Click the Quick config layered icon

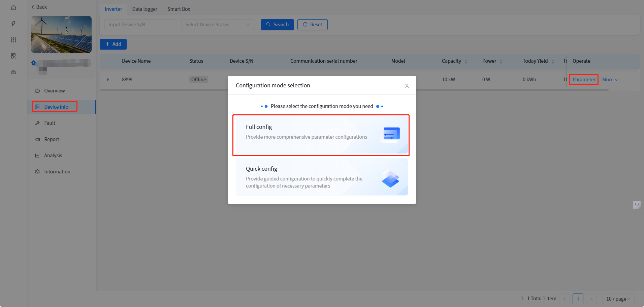pos(390,178)
